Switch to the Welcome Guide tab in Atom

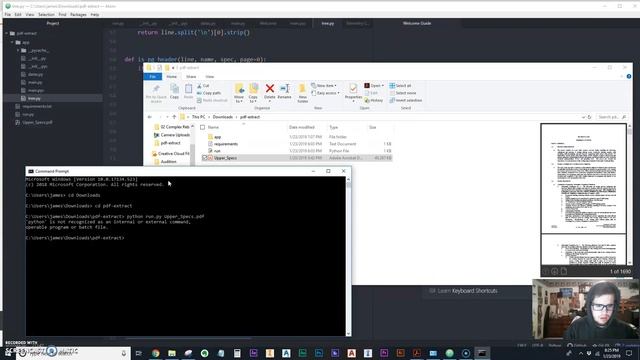[x=417, y=24]
